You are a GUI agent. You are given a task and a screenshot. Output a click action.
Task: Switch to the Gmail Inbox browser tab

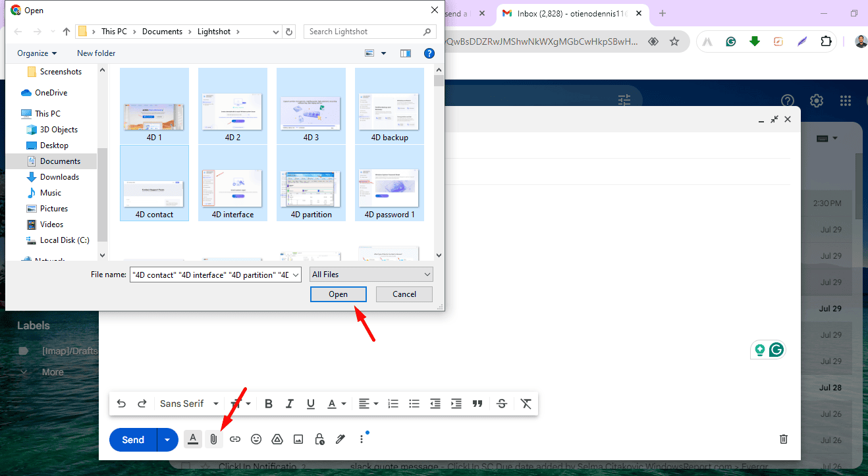(572, 13)
